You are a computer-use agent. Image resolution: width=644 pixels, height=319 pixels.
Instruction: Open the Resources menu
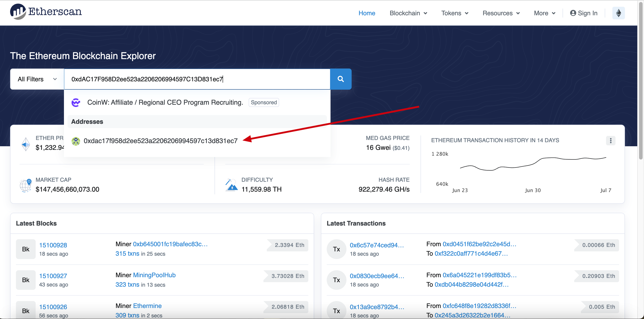[501, 13]
